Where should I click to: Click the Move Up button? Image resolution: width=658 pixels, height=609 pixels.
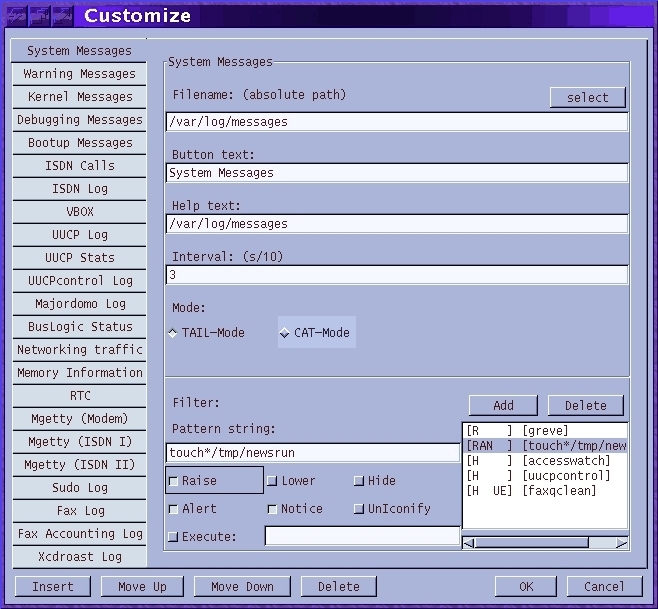[x=142, y=586]
